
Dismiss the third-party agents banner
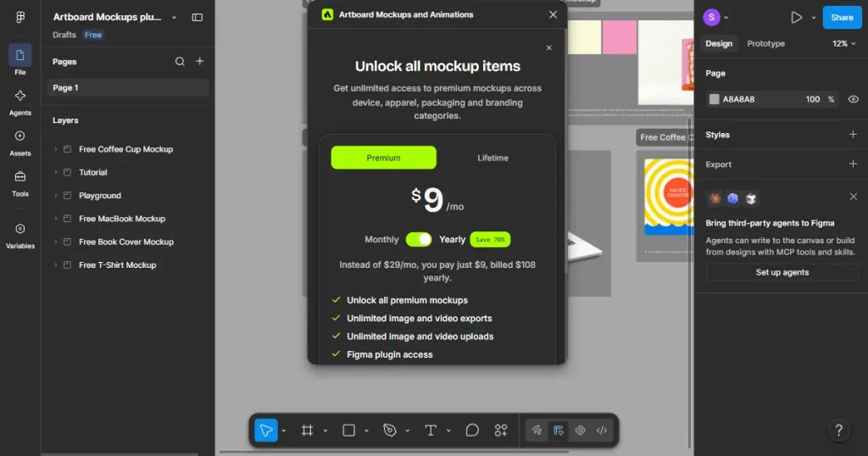[x=853, y=197]
